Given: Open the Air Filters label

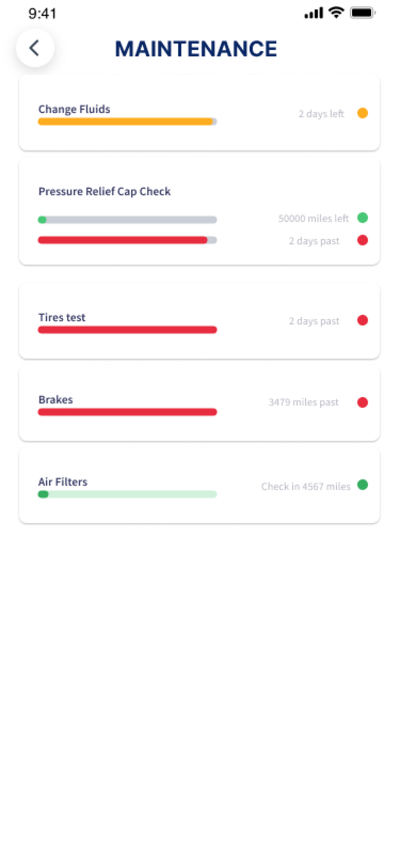Looking at the screenshot, I should [x=63, y=482].
